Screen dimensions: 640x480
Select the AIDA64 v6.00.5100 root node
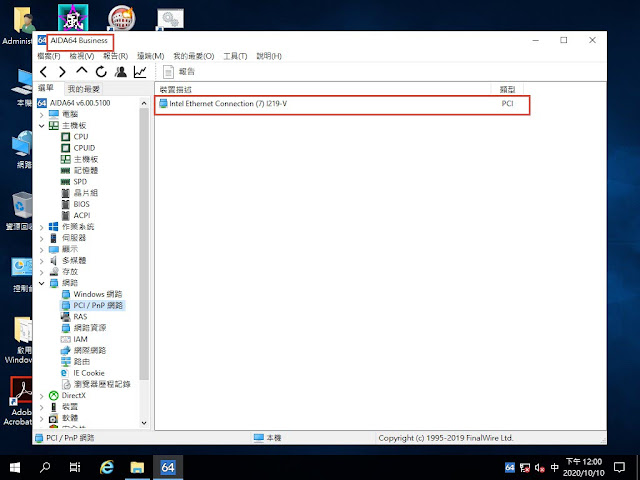click(80, 103)
